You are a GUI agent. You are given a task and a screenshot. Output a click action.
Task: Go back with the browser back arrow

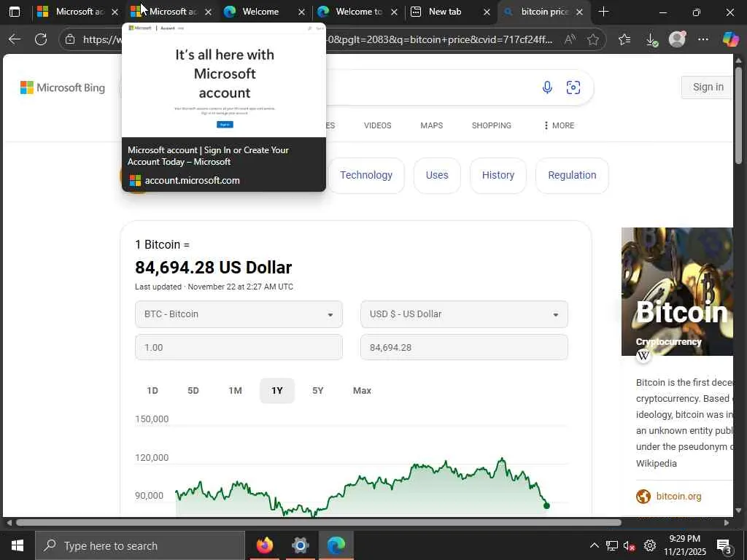pyautogui.click(x=15, y=39)
